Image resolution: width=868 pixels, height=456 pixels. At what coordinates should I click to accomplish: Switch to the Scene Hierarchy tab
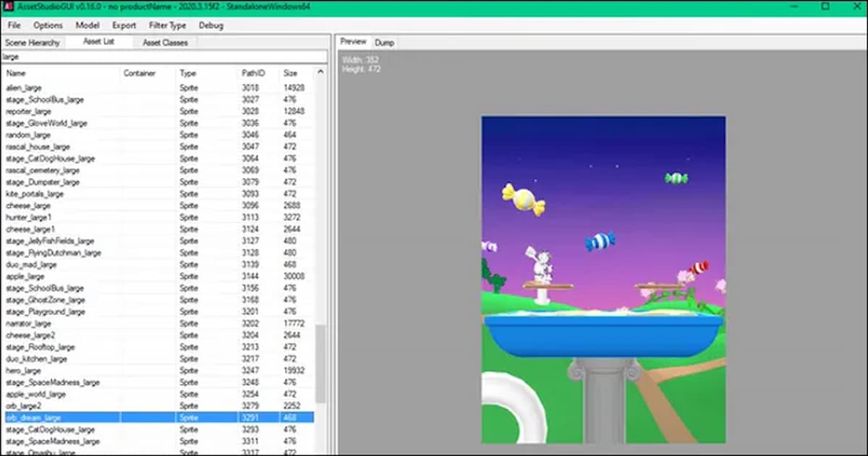32,43
